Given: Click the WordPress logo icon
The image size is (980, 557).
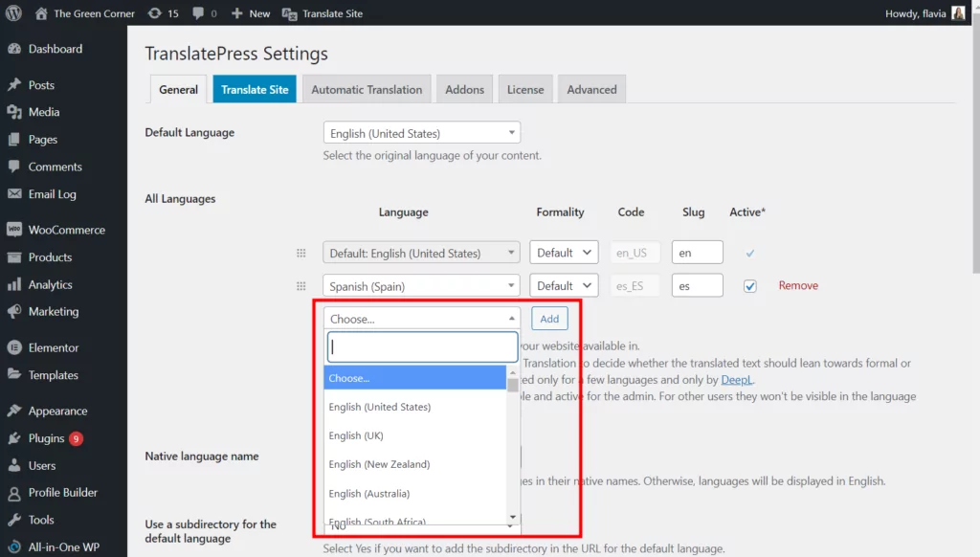Looking at the screenshot, I should pyautogui.click(x=13, y=13).
